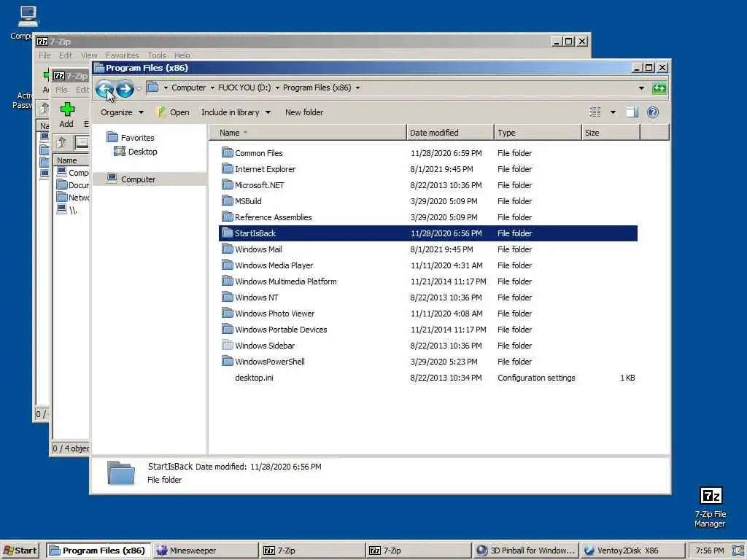The height and width of the screenshot is (560, 747).
Task: Select the Windows Sidebar folder icon
Action: (228, 345)
